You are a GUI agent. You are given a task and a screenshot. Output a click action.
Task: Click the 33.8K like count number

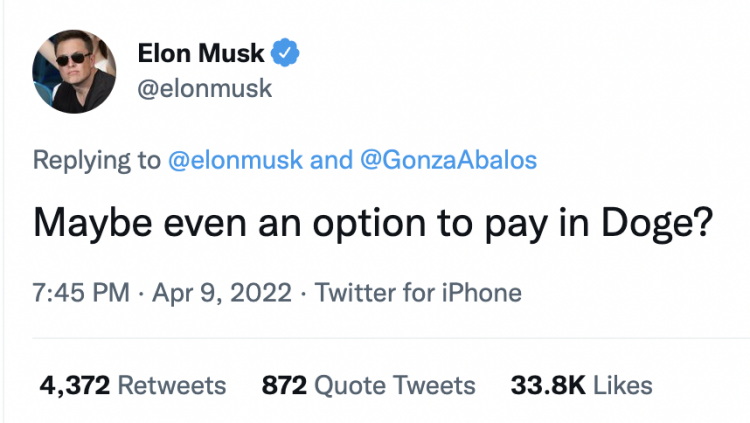click(x=546, y=384)
